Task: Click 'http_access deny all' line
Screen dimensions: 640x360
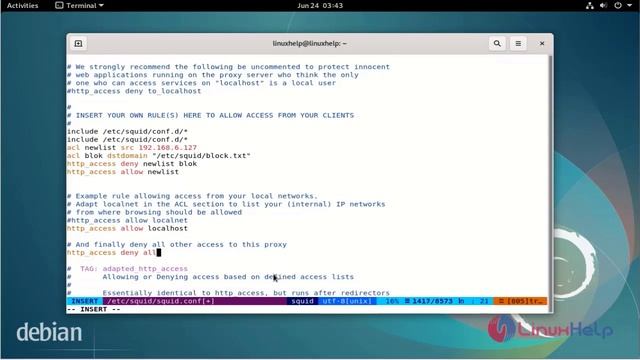Action: [111, 253]
